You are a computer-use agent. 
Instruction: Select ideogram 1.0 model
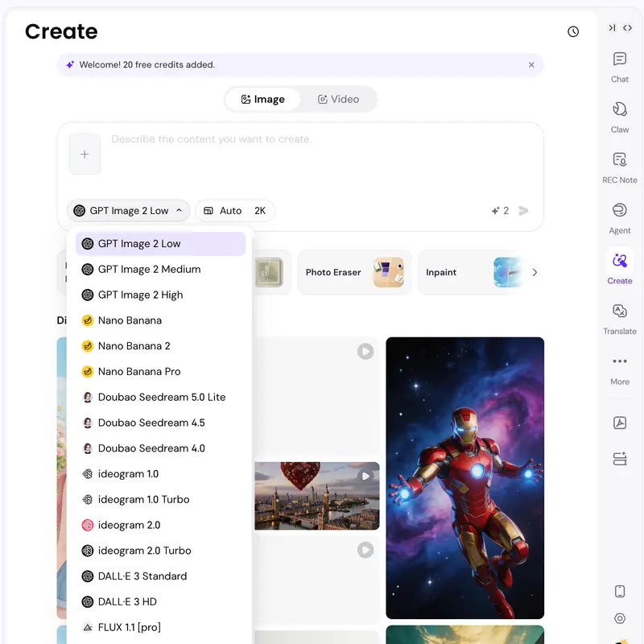(x=160, y=474)
